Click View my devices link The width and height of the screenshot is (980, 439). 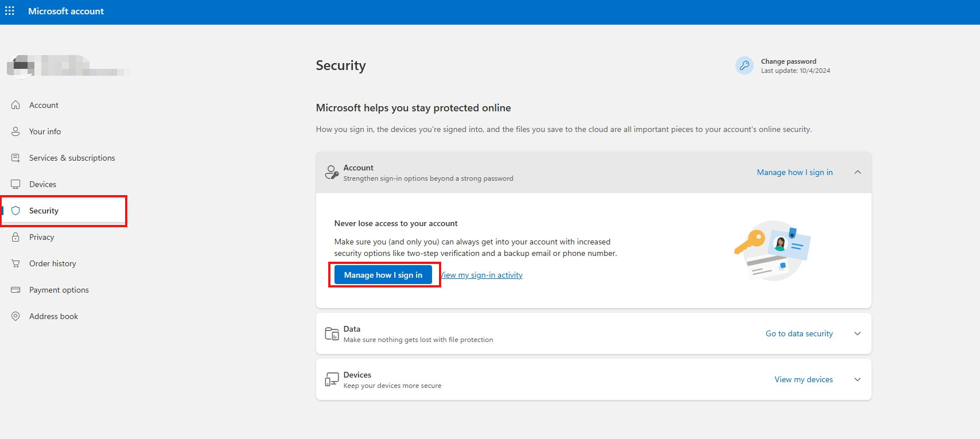coord(804,379)
